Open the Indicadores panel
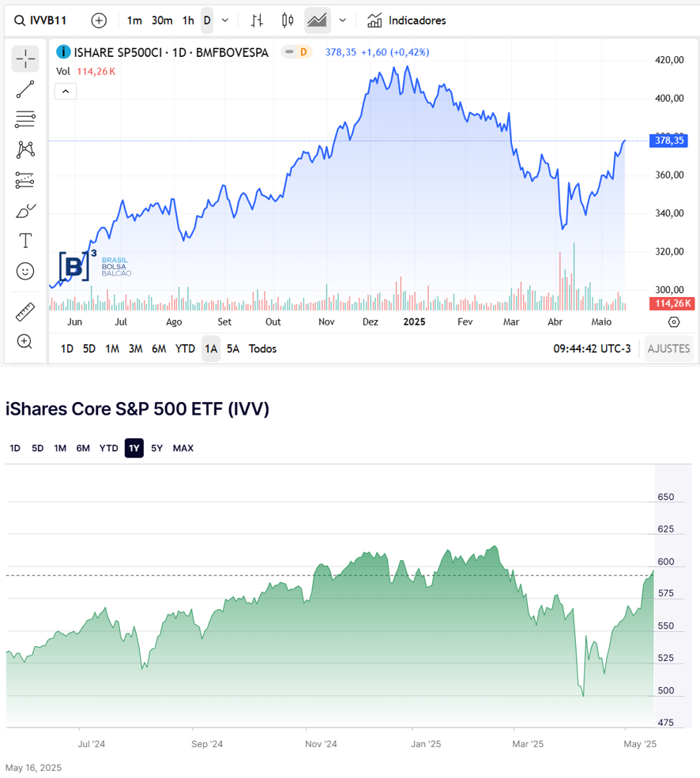This screenshot has height=778, width=700. 407,21
